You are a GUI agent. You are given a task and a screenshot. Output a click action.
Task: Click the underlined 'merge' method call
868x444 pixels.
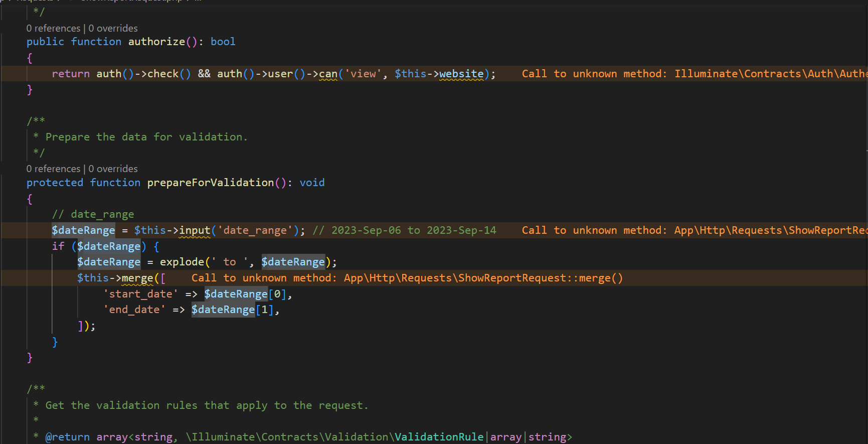[x=137, y=278]
